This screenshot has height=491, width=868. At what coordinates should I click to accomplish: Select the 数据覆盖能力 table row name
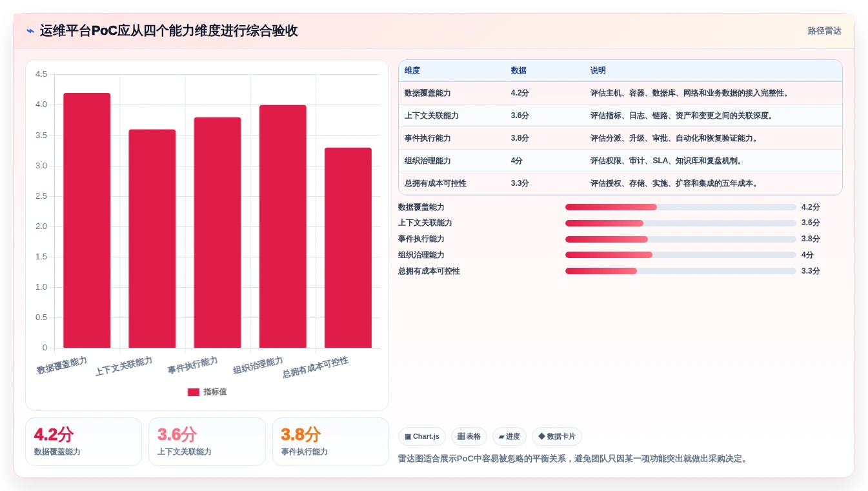coord(428,93)
